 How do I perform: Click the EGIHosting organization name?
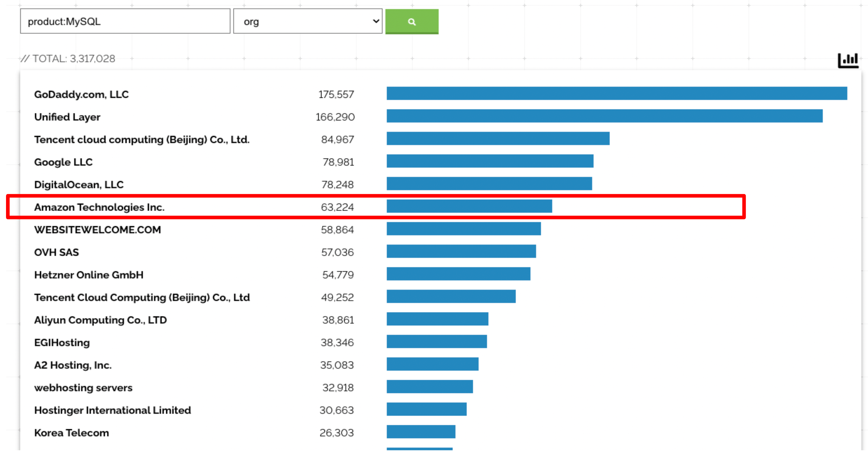[x=62, y=342]
